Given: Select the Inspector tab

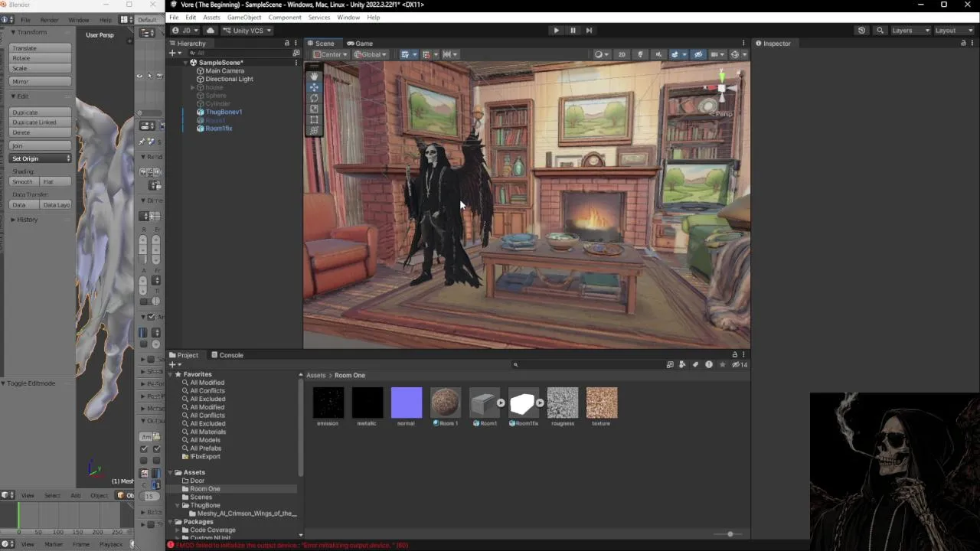Looking at the screenshot, I should [x=773, y=44].
